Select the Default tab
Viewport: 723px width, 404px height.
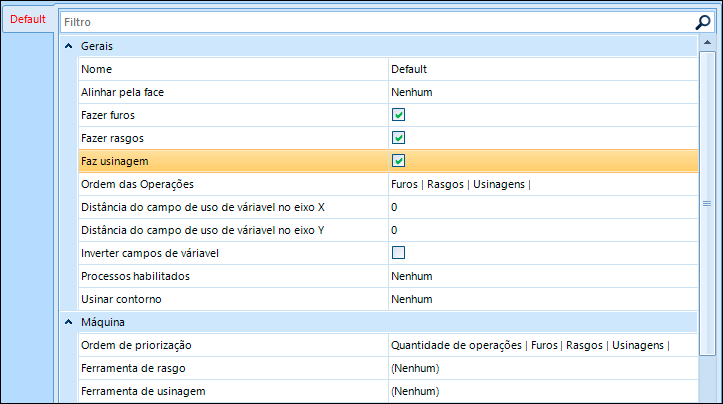(x=28, y=19)
